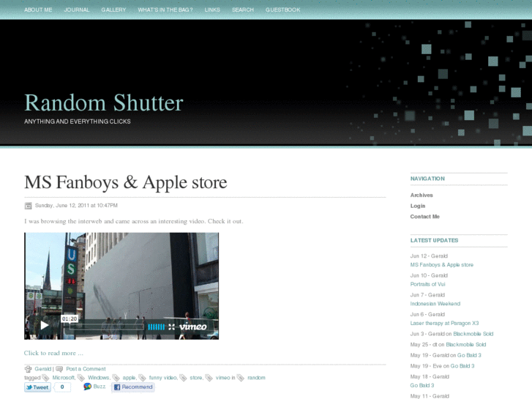This screenshot has width=532, height=399.
Task: Open Indonesian Weekend update
Action: (x=435, y=304)
